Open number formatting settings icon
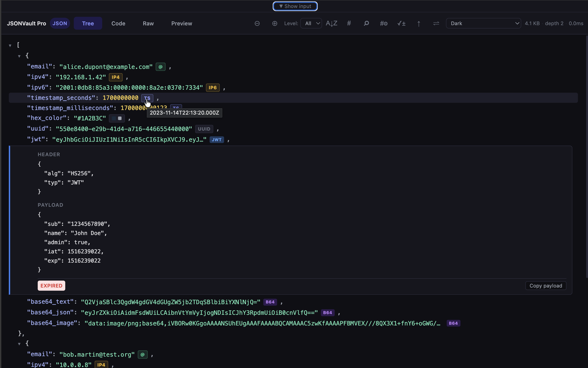This screenshot has height=368, width=588. (x=383, y=23)
